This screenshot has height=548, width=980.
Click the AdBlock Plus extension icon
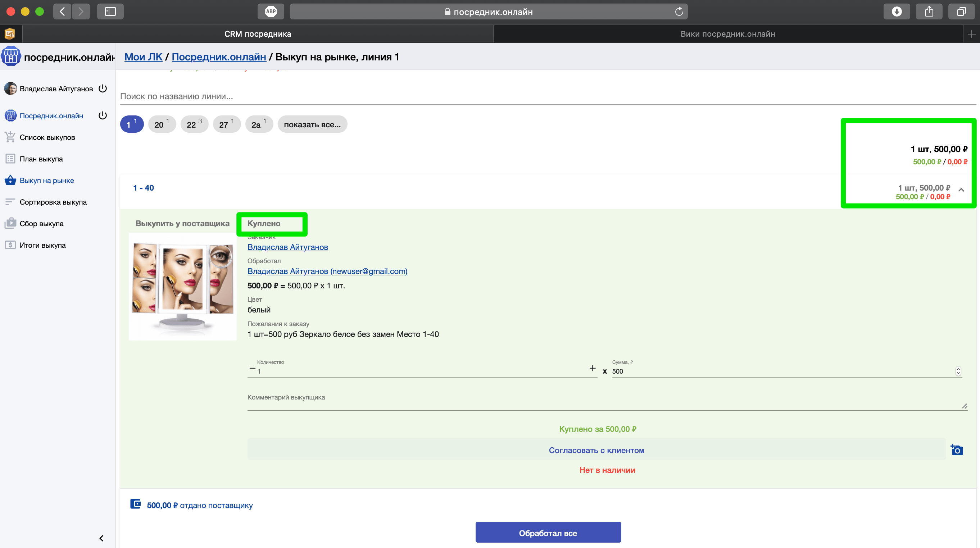(271, 12)
